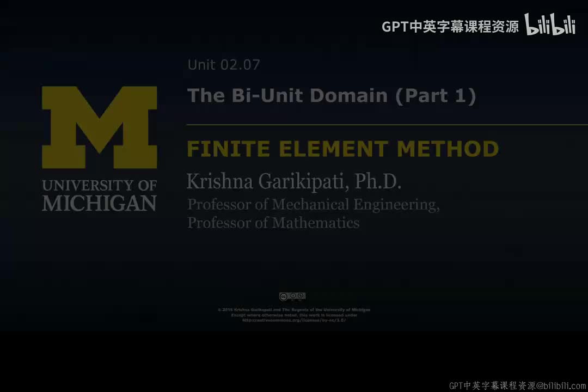Click the name "Krishna Garikipati, Ph.D."
The width and height of the screenshot is (588, 392).
click(x=294, y=181)
